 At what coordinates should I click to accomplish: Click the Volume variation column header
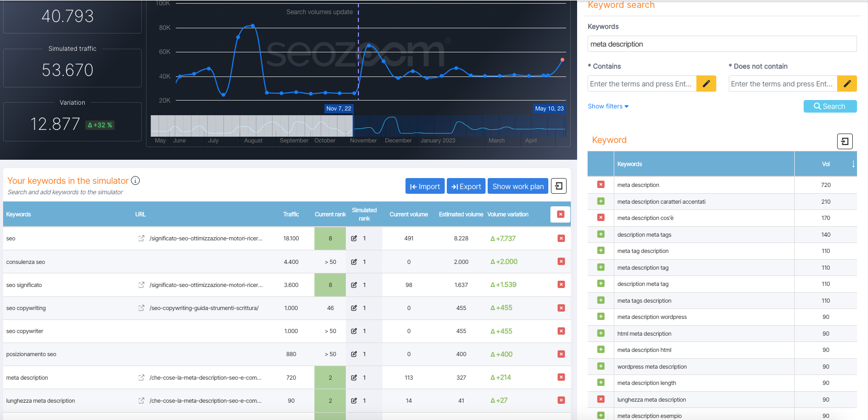point(508,214)
